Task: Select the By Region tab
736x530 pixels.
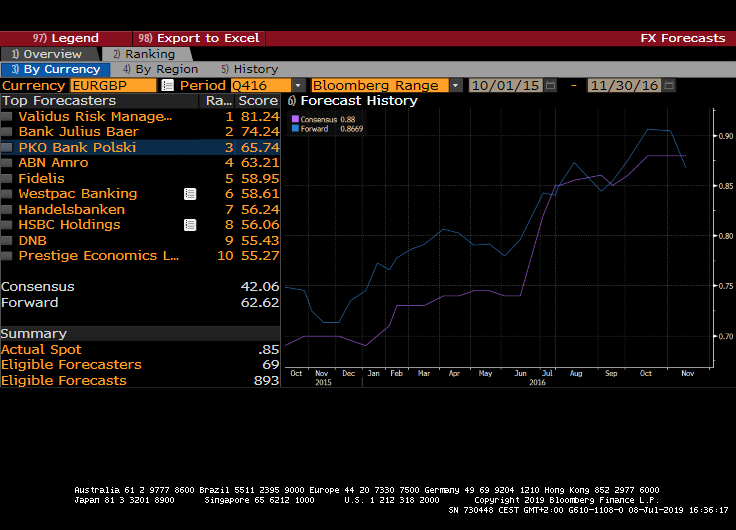Action: tap(160, 70)
